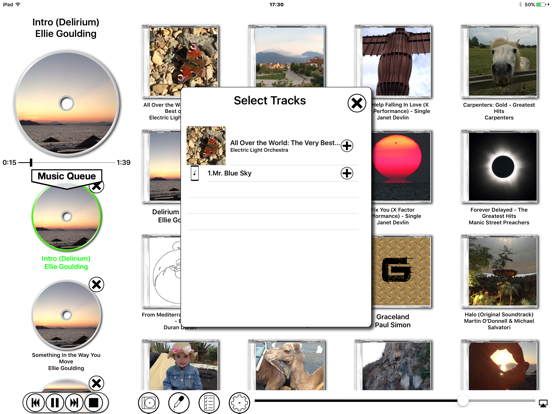
Task: Open the artists microphone icon
Action: coord(179,403)
